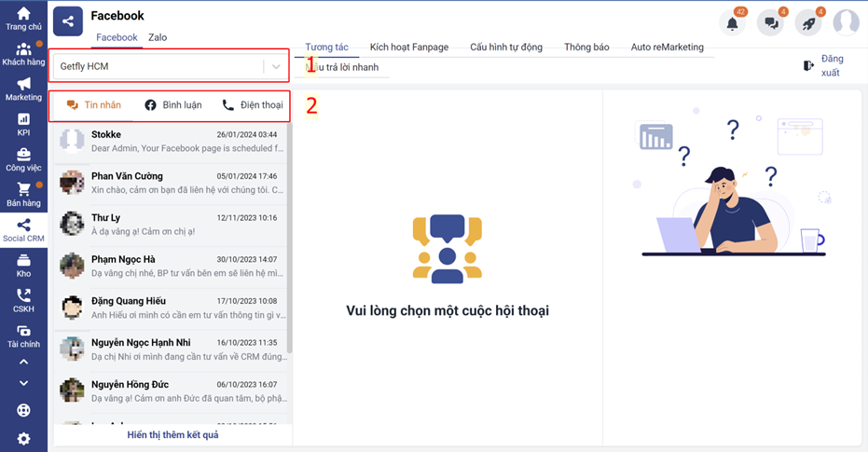This screenshot has height=452, width=868.
Task: Click the settings gear in sidebar
Action: (23, 439)
